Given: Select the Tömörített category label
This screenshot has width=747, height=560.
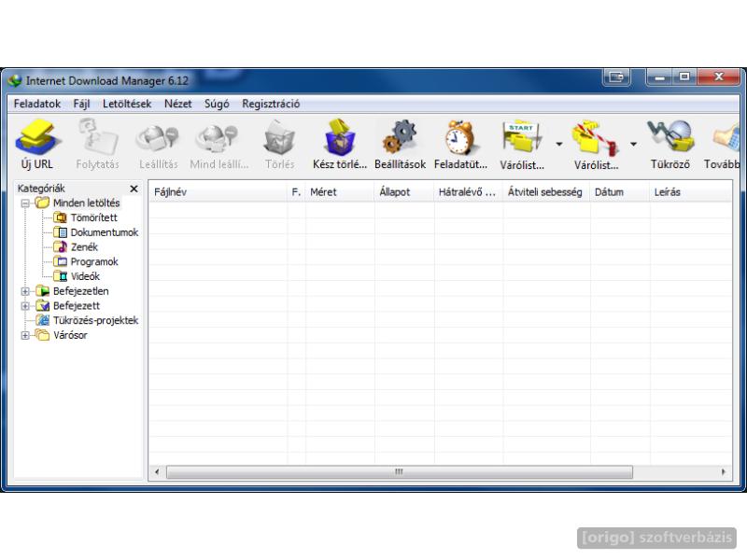Looking at the screenshot, I should click(94, 217).
